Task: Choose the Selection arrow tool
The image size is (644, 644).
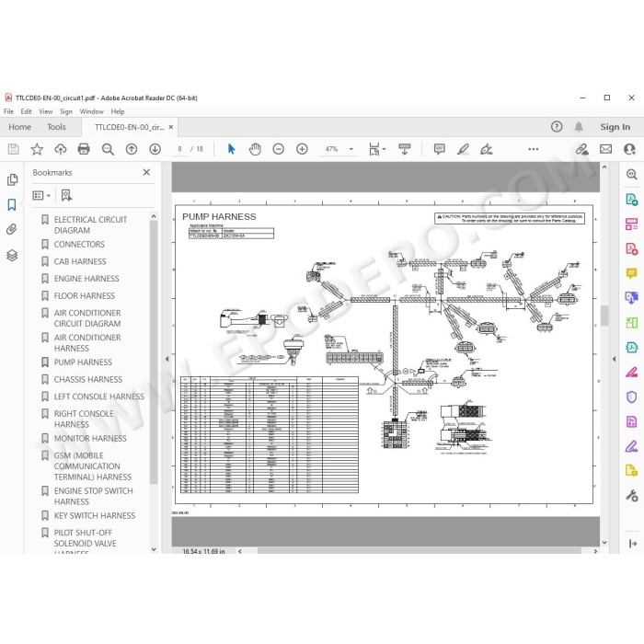Action: point(231,149)
